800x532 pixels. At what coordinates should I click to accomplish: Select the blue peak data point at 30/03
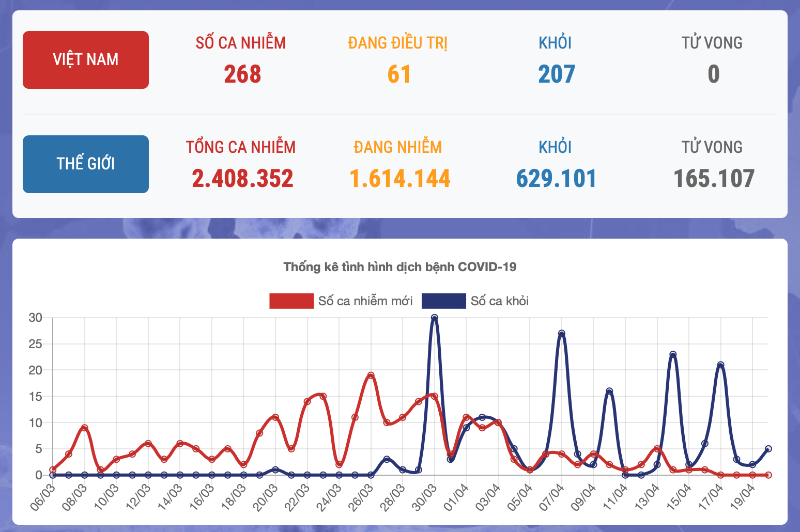coord(435,318)
